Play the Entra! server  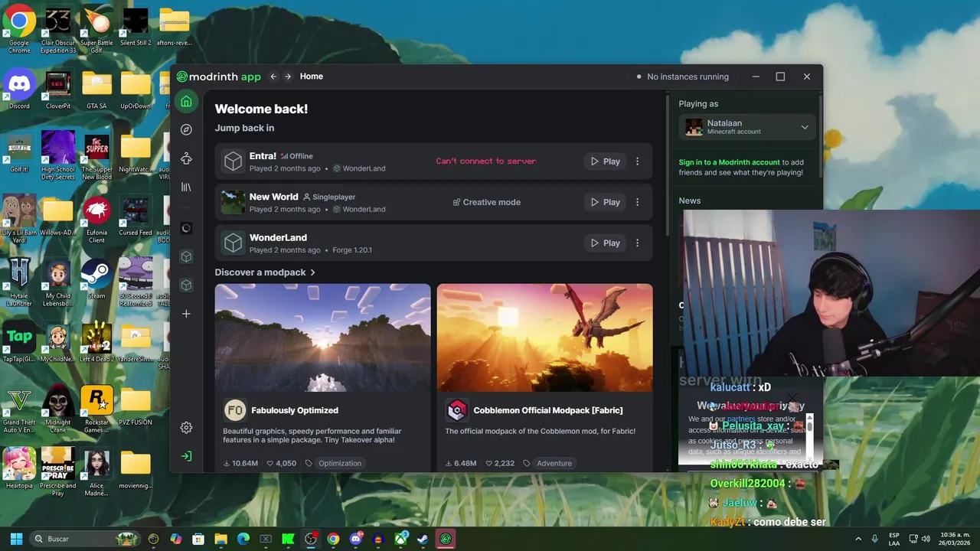605,161
